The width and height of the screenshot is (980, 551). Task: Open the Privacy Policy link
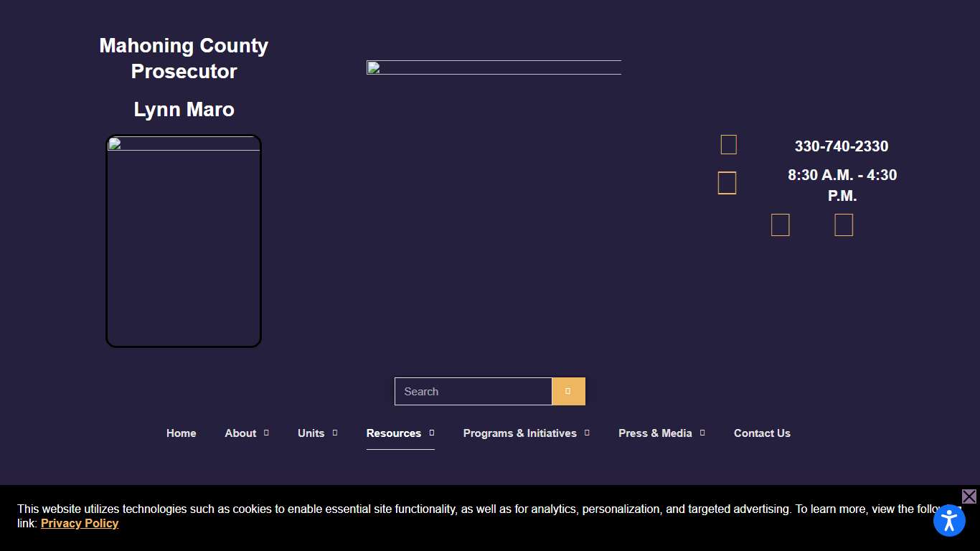pos(80,524)
